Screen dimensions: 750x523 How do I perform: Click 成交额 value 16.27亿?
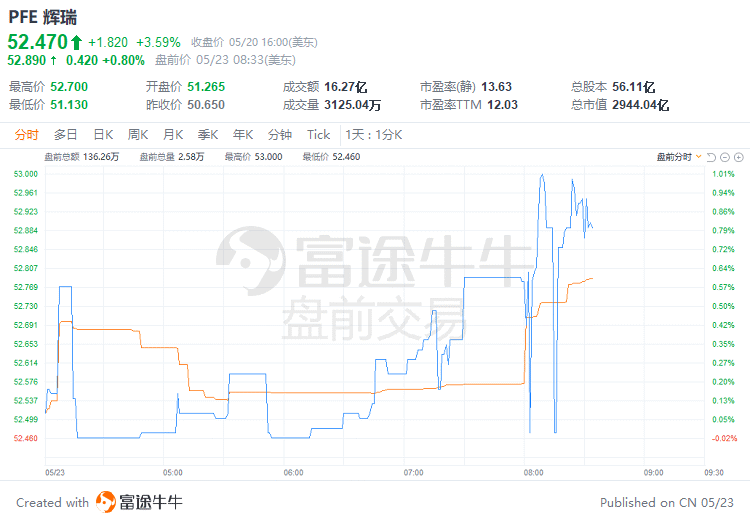tap(346, 87)
